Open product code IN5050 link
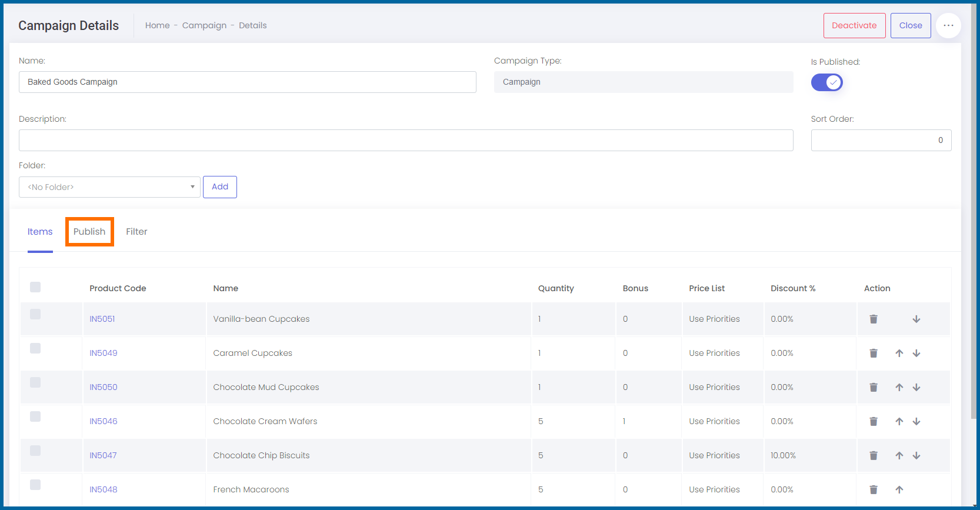 pos(104,387)
